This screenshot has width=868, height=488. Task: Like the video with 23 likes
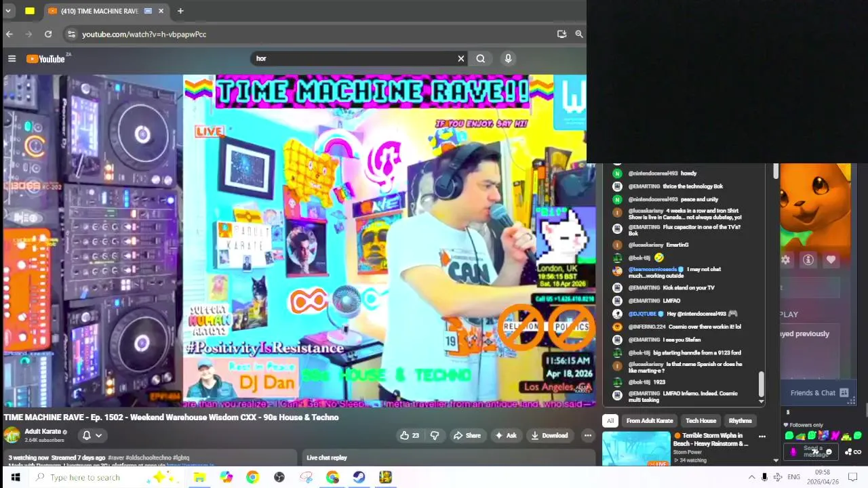click(x=410, y=435)
